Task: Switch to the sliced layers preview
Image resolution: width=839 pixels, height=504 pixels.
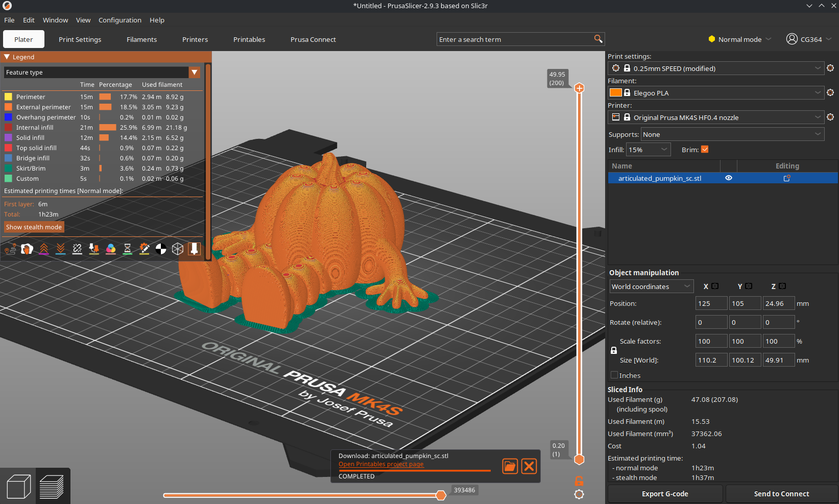Action: [52, 486]
